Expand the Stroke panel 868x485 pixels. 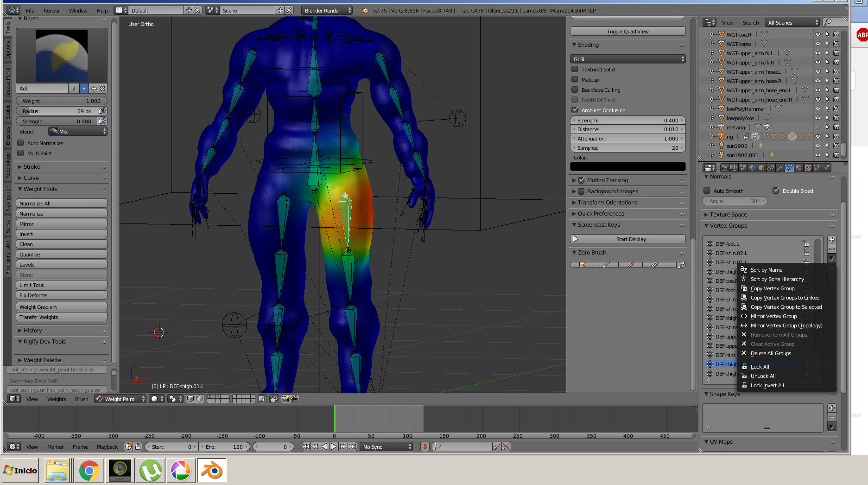32,167
